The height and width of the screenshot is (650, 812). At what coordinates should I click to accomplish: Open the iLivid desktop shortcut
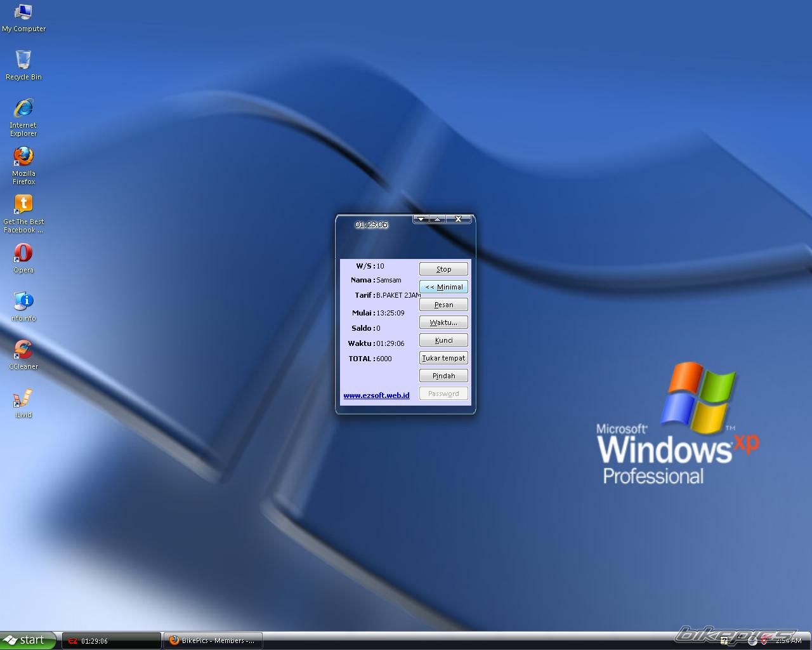pyautogui.click(x=23, y=399)
